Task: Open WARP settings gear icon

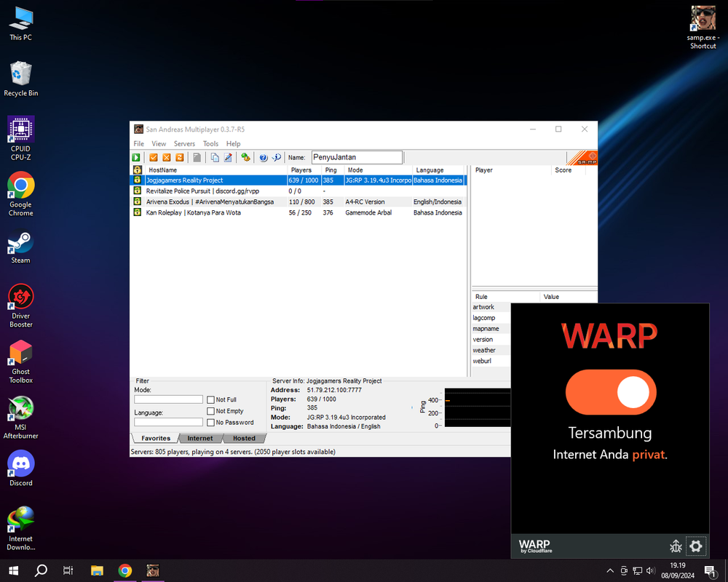Action: [x=695, y=546]
